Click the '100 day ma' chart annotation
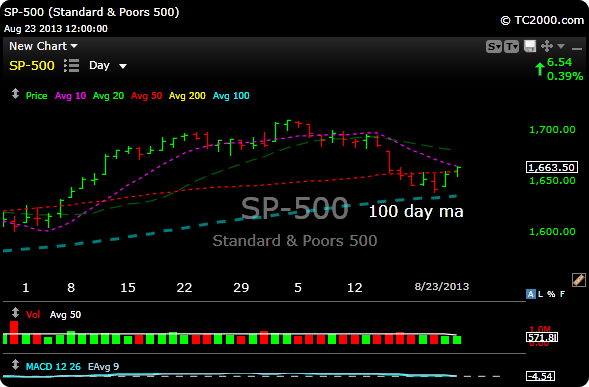 [416, 211]
